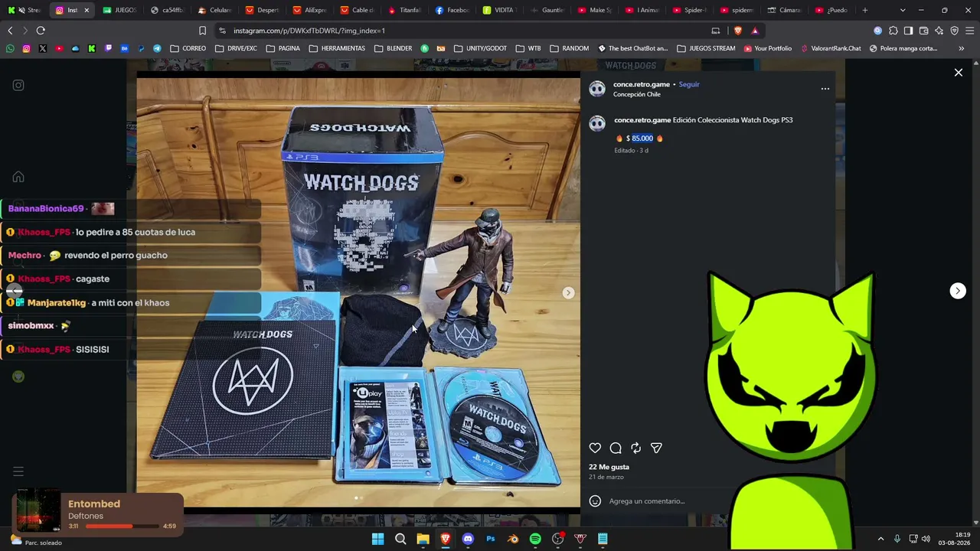Open the ValorantRank.Chat bookmark

point(831,48)
